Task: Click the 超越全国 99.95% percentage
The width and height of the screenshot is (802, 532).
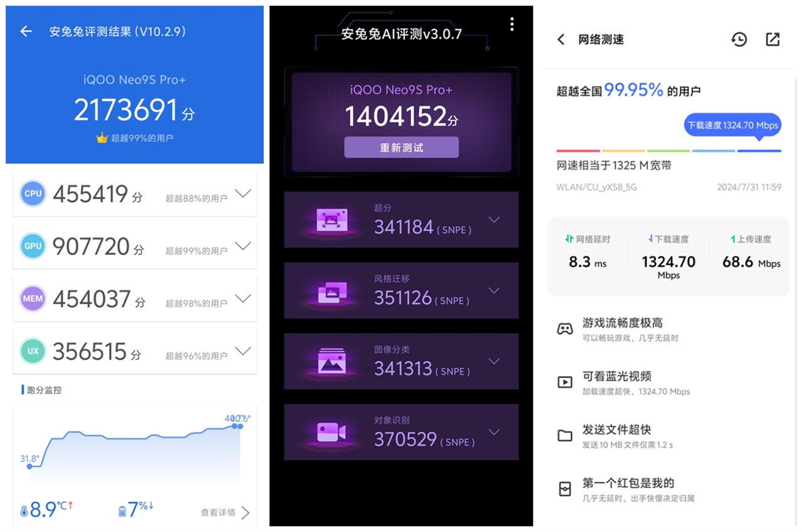Action: click(633, 90)
